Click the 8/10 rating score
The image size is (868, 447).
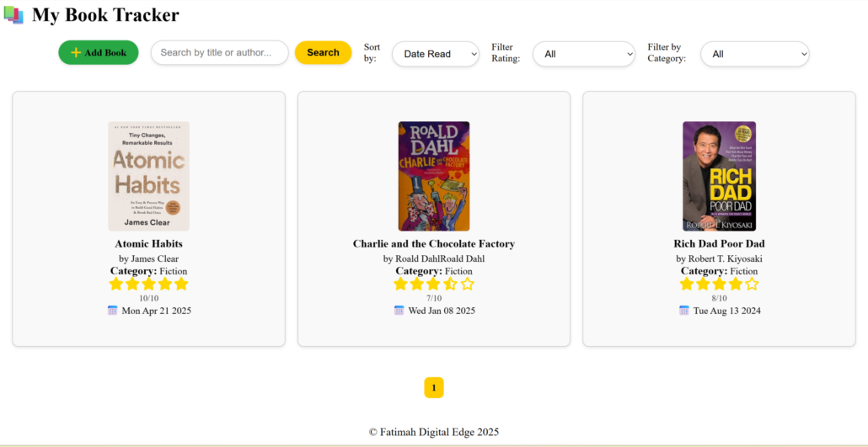point(719,298)
